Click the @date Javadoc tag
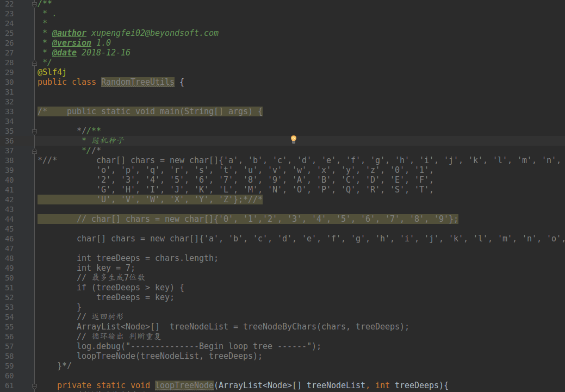Screen dimensions: 565x392 (64, 53)
